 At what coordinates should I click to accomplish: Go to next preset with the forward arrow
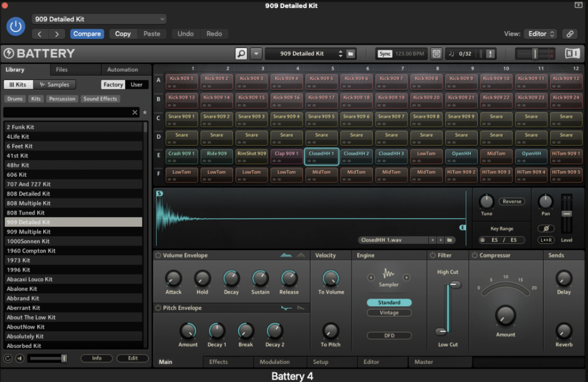point(57,34)
